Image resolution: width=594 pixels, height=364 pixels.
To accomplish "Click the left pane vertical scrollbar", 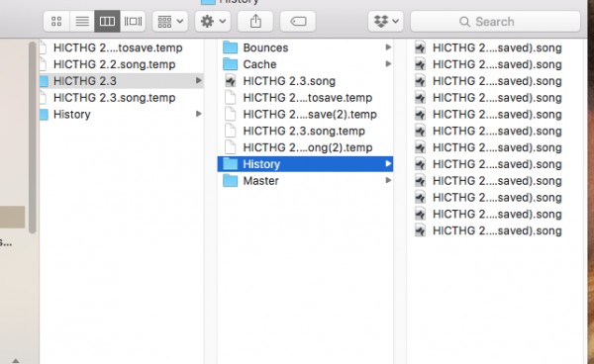I will [x=33, y=137].
